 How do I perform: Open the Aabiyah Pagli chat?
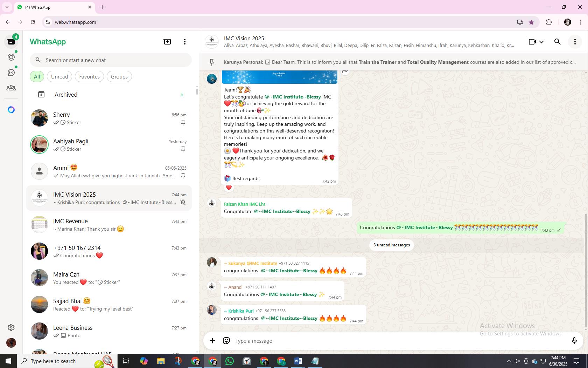point(109,145)
